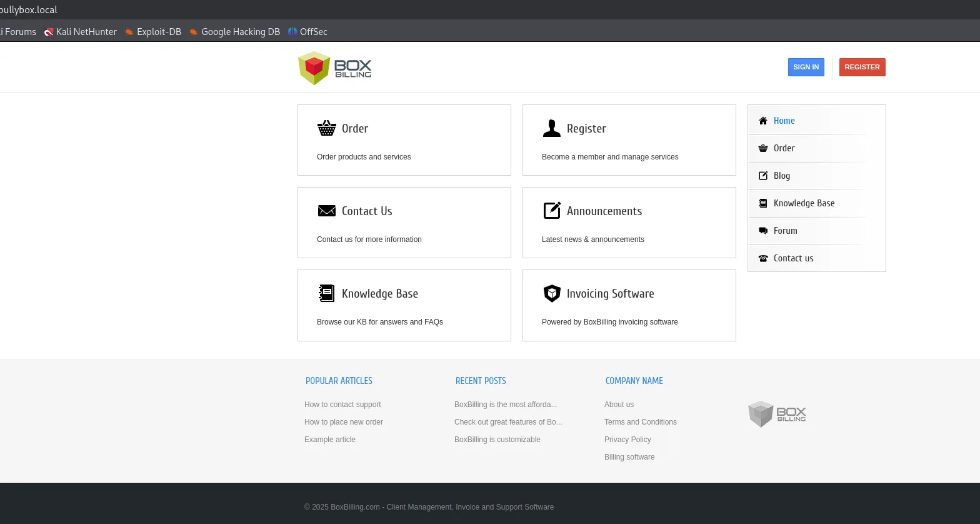980x524 pixels.
Task: Click the box shield icon beside Invoicing Software
Action: [x=551, y=293]
